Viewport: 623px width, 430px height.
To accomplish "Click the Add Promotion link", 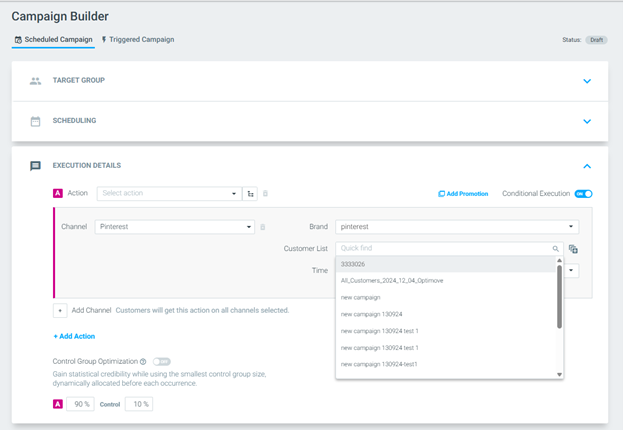I will 463,194.
